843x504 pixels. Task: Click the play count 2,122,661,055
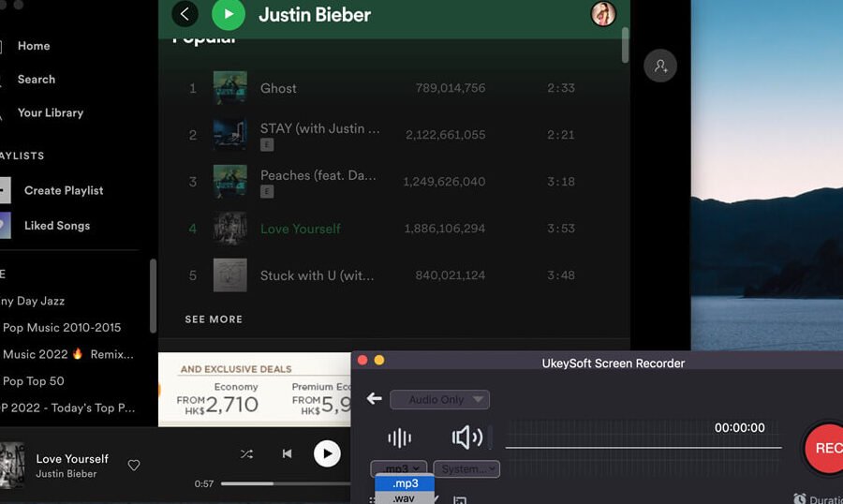(445, 135)
